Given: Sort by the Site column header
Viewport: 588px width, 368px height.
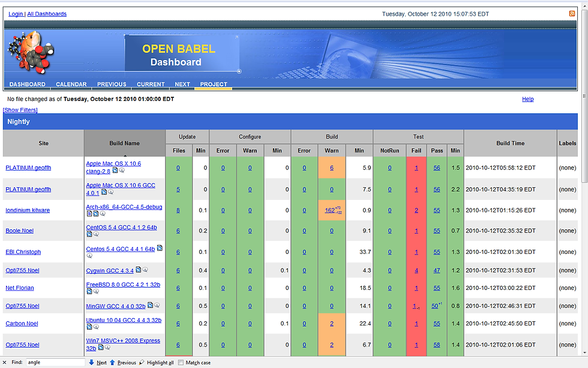Looking at the screenshot, I should (x=43, y=143).
